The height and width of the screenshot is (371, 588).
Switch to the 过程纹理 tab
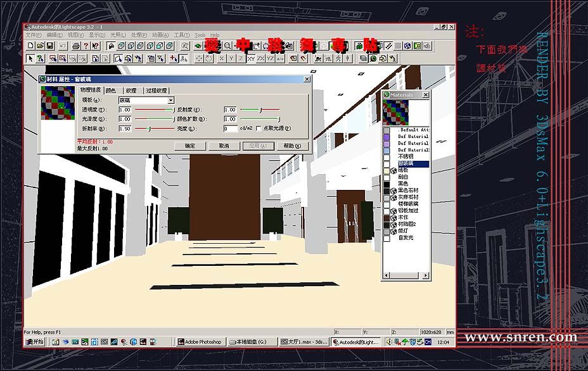157,91
